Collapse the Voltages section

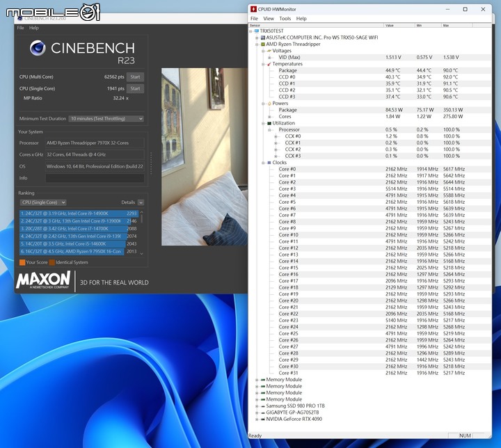click(263, 51)
